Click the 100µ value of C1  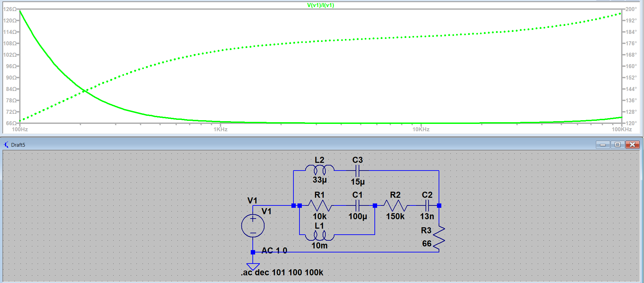(x=358, y=217)
